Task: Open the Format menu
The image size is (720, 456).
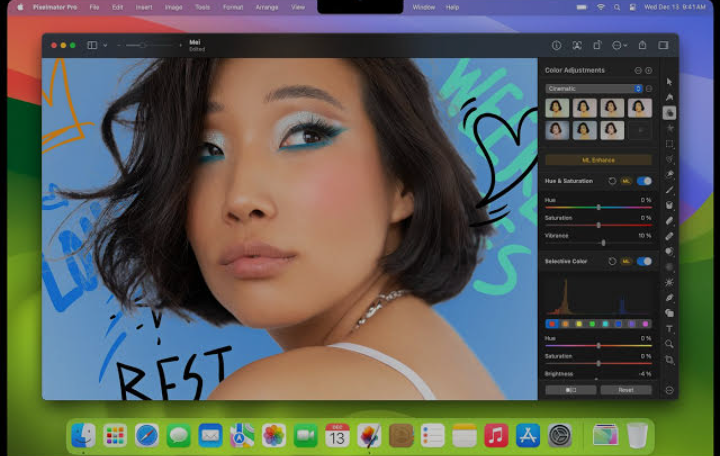Action: tap(233, 7)
